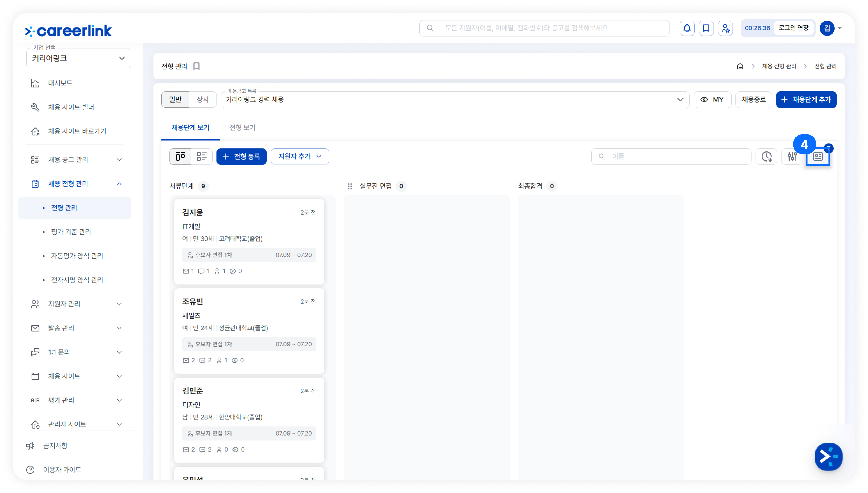
Task: Click the 공지사항 megaphone icon
Action: [30, 446]
